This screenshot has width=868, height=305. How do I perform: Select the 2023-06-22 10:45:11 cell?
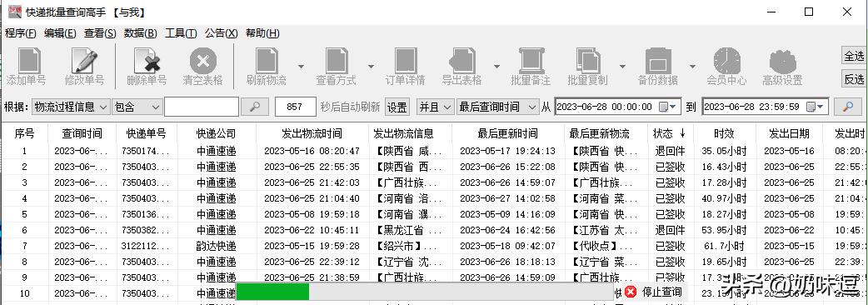point(312,230)
